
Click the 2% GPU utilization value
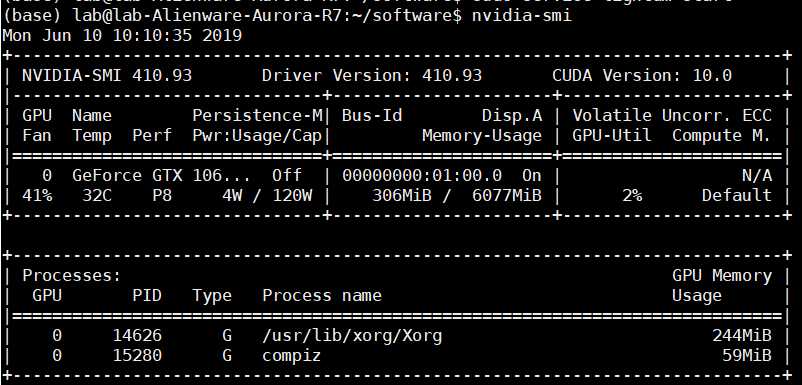coord(632,195)
